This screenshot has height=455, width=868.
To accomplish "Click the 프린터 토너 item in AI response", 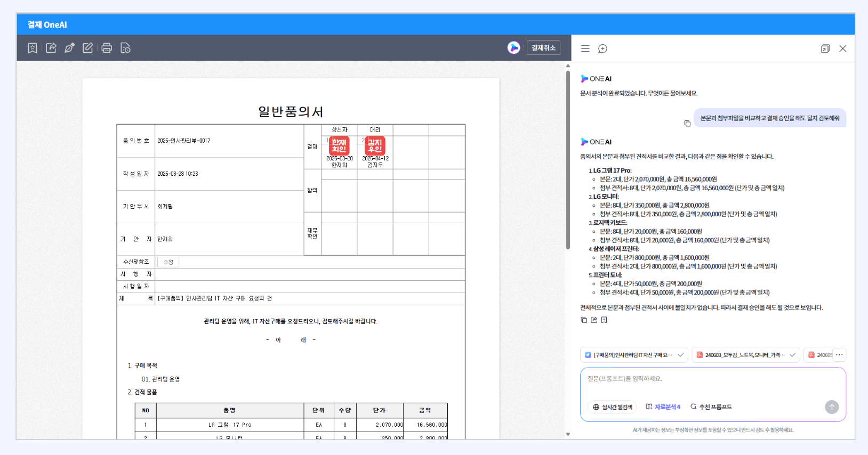I will point(607,275).
